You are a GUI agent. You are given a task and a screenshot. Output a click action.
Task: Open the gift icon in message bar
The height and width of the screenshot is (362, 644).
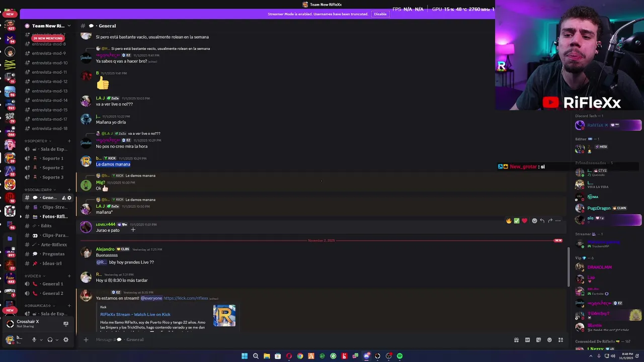tap(516, 340)
